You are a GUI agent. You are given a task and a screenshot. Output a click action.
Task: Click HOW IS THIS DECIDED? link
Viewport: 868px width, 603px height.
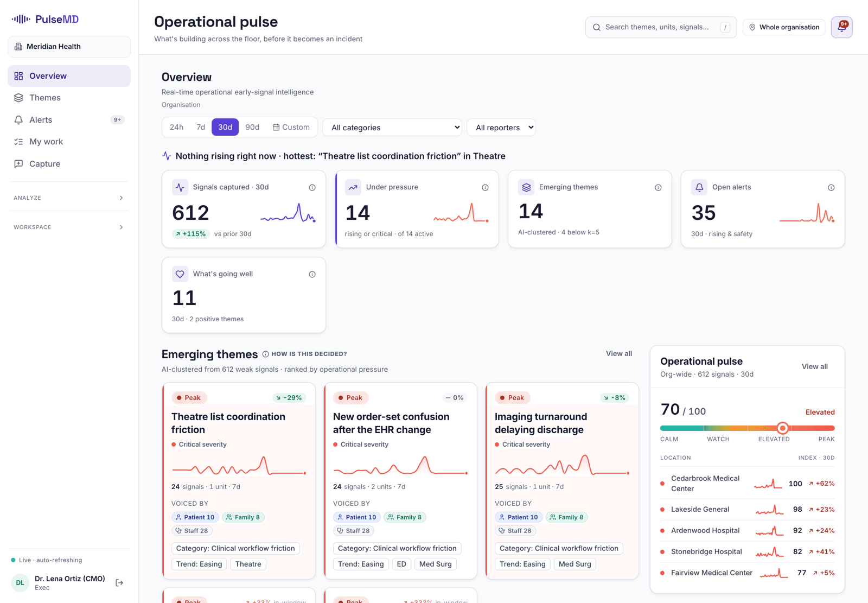[304, 354]
